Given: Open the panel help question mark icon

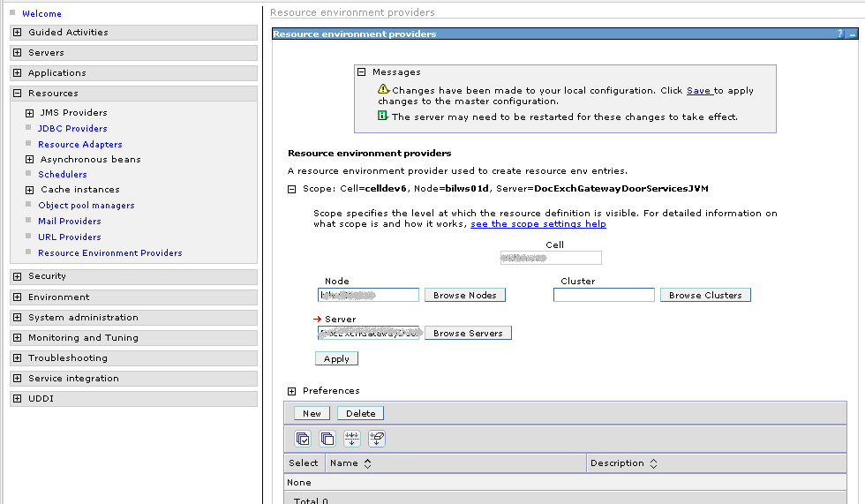Looking at the screenshot, I should [839, 34].
